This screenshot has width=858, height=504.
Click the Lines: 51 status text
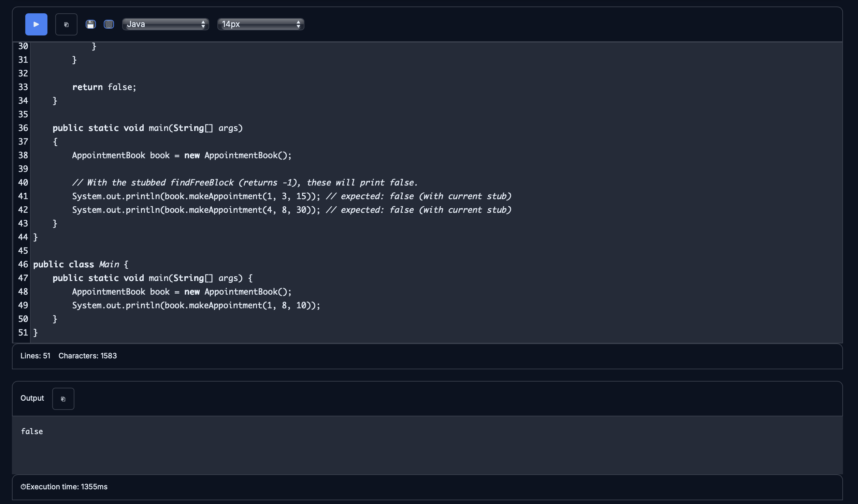(35, 356)
